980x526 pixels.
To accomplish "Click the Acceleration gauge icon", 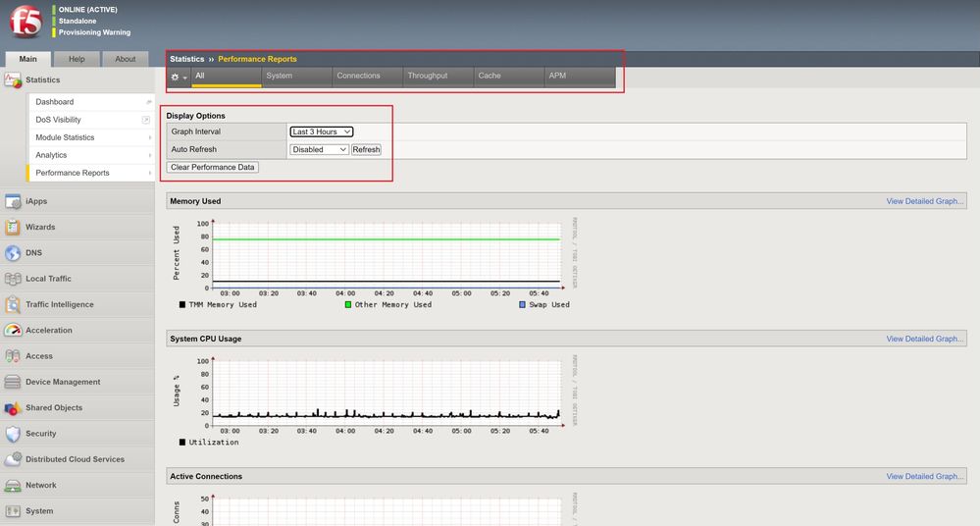I will [x=13, y=331].
